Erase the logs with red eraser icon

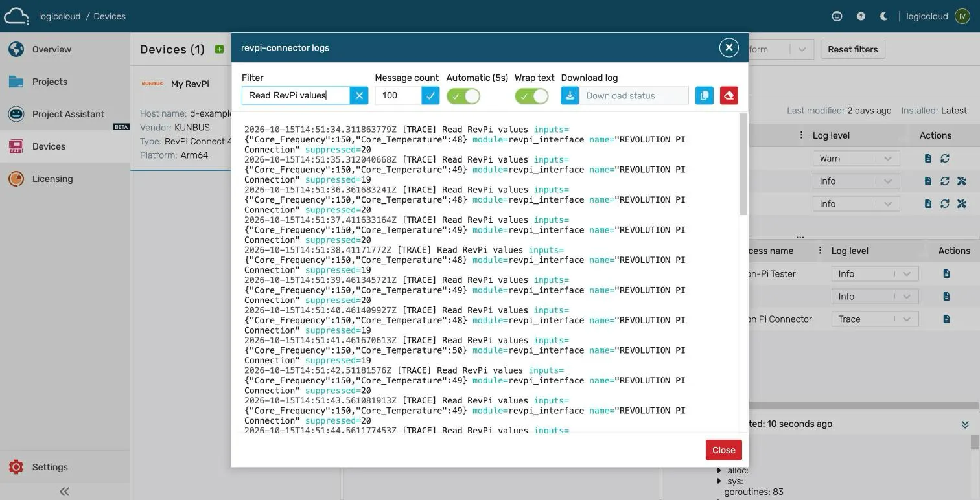[729, 95]
